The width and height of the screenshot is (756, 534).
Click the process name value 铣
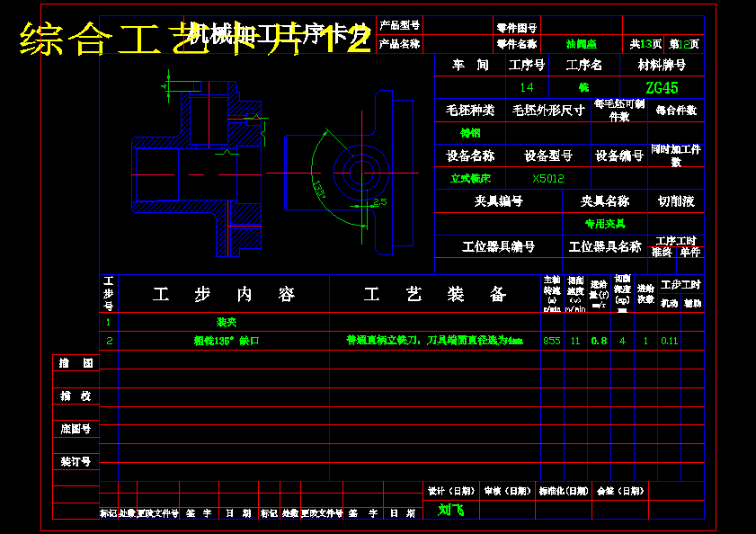[x=584, y=87]
